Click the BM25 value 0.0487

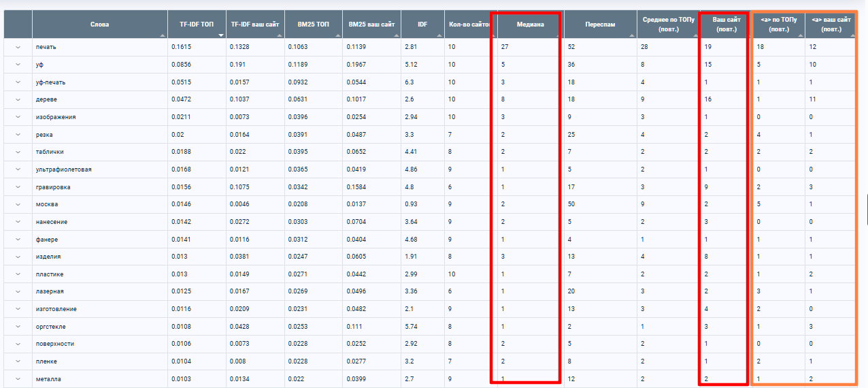(356, 135)
